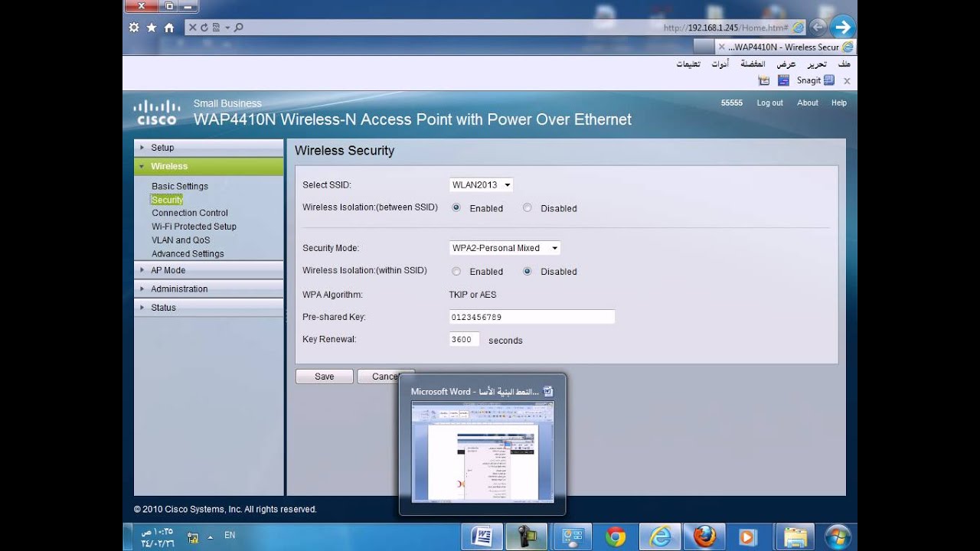
Task: Click the IE forward arrow button
Action: click(842, 27)
